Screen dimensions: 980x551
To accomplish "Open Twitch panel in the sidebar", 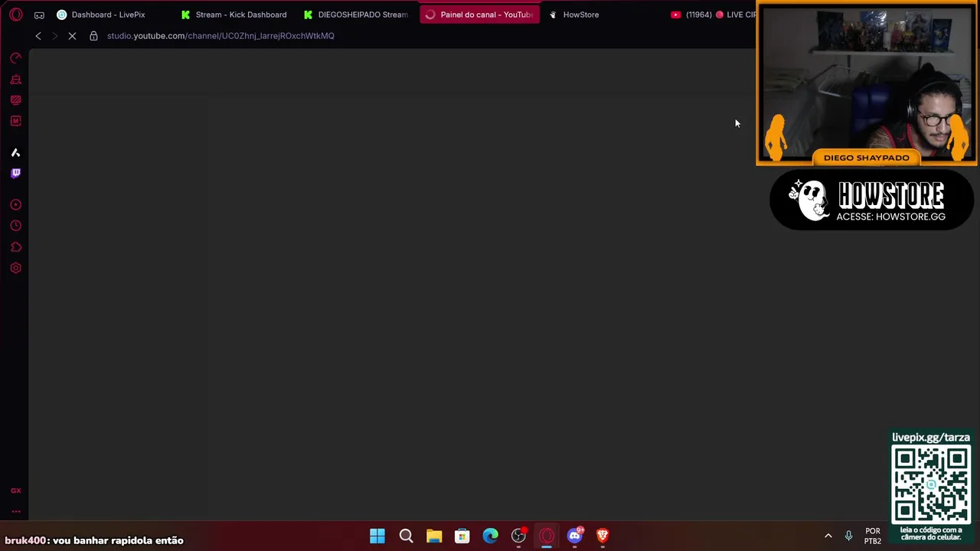I will 15,173.
